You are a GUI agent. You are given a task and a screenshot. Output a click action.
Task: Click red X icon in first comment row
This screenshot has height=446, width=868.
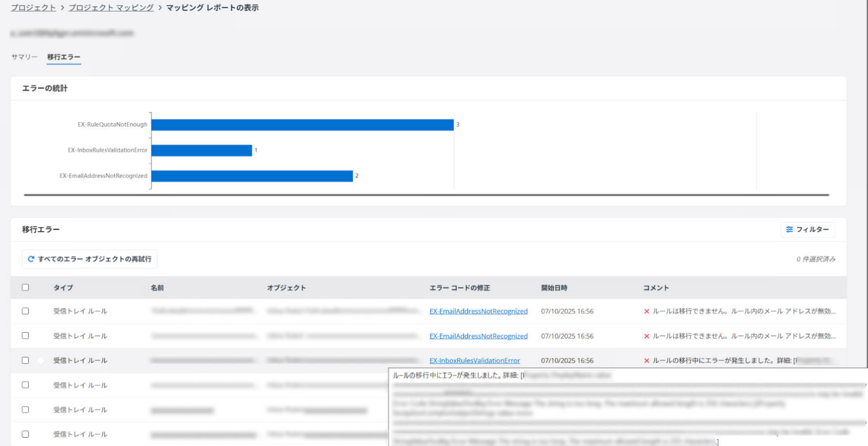[647, 311]
